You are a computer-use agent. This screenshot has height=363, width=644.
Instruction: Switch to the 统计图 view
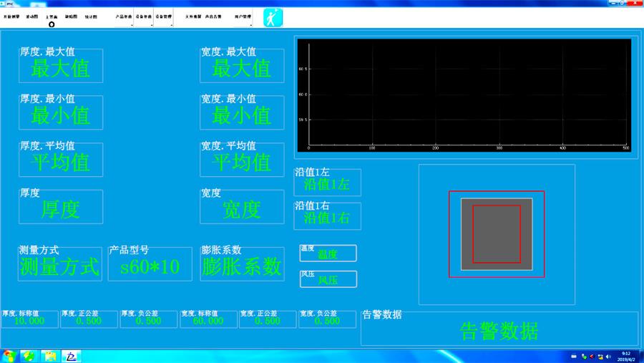[x=92, y=16]
